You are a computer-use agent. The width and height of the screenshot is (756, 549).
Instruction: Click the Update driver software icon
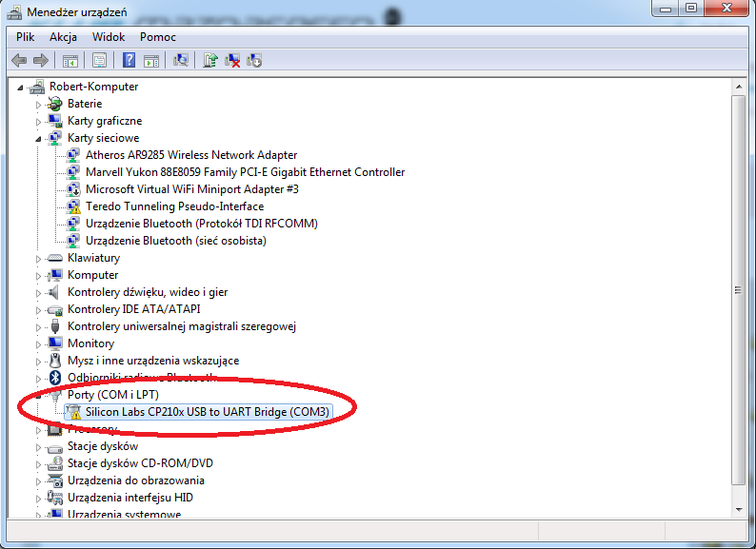(x=211, y=60)
